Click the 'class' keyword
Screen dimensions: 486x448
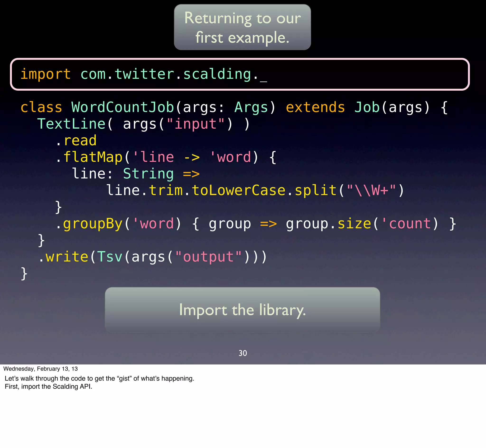click(42, 107)
